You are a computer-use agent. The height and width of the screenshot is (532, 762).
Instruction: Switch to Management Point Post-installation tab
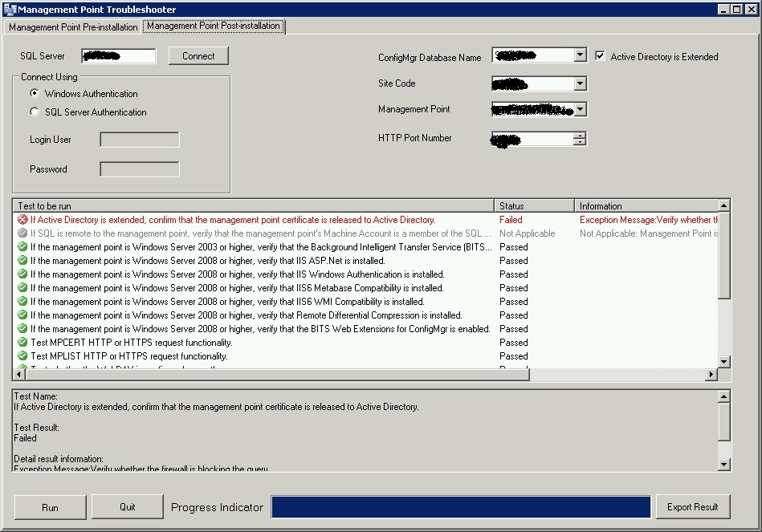coord(214,26)
